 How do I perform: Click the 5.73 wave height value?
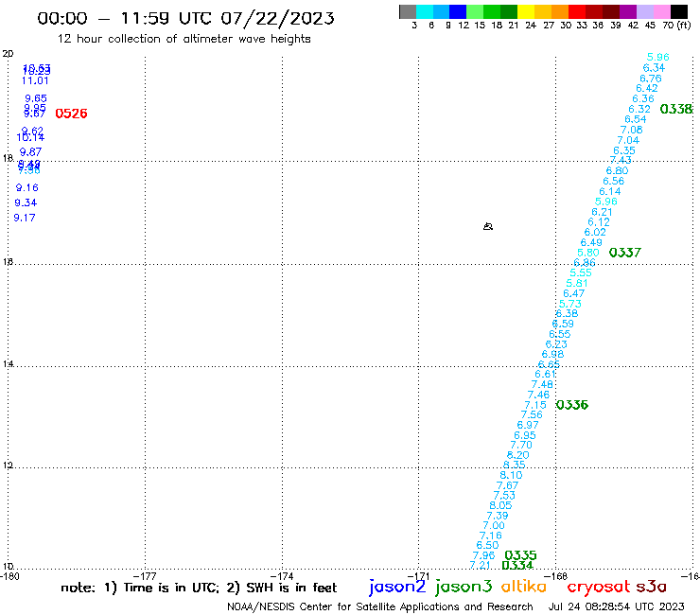tap(570, 304)
